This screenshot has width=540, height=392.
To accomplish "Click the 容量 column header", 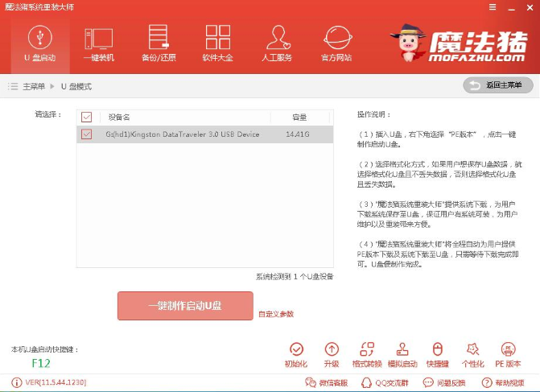I will click(x=299, y=118).
